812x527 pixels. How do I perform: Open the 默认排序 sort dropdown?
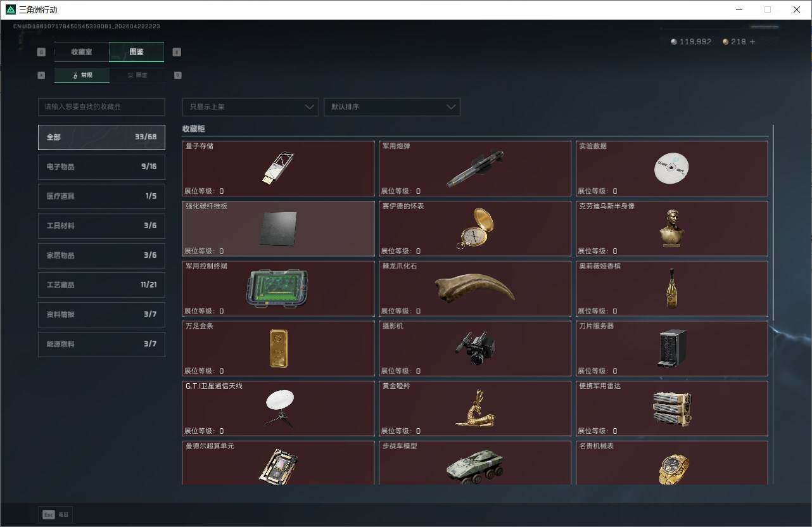point(392,107)
